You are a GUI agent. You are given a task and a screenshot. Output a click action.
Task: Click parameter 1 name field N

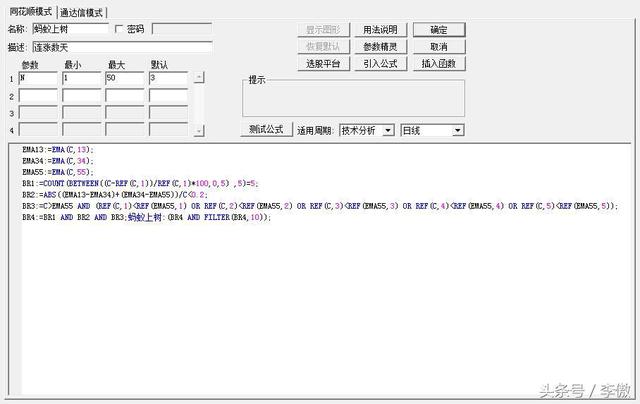pyautogui.click(x=38, y=78)
